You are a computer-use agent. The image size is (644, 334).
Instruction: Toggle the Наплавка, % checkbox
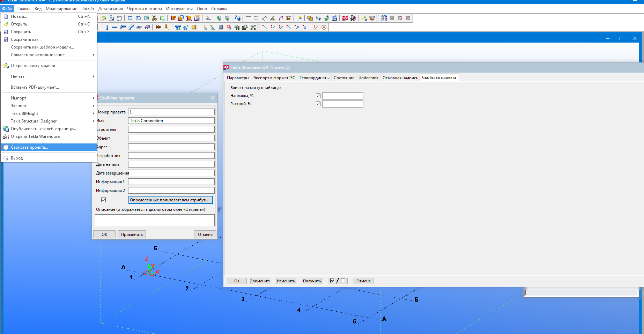pos(318,96)
